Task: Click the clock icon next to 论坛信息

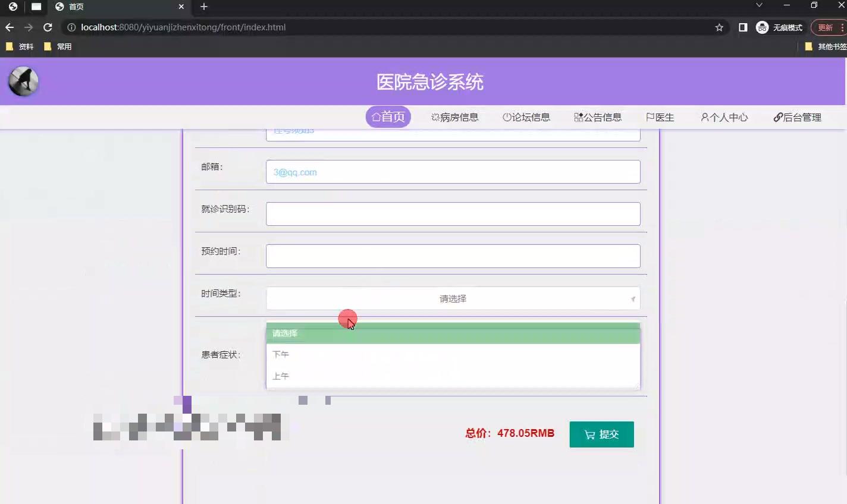Action: point(506,117)
